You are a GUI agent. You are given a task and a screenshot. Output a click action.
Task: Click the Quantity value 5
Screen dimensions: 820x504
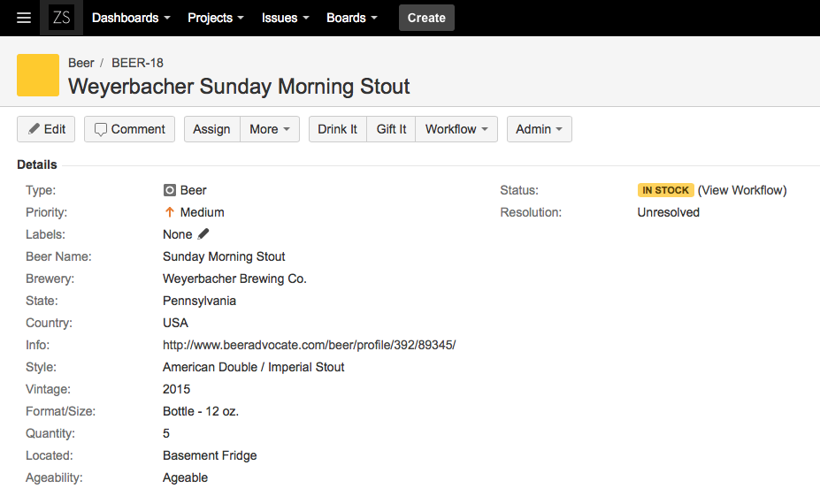166,433
